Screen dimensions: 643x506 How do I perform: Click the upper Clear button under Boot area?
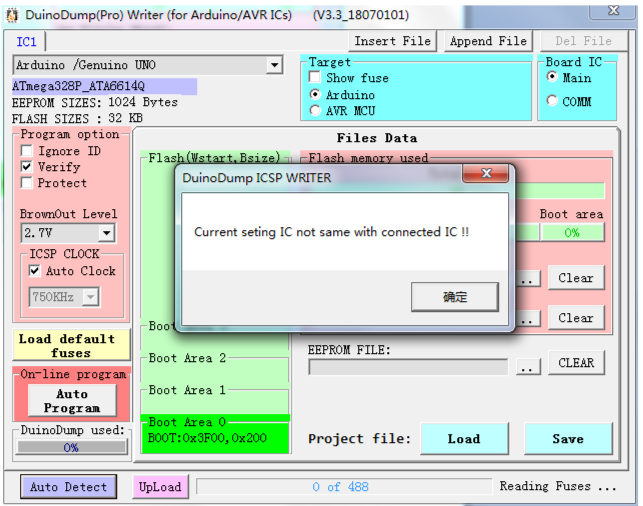point(576,278)
